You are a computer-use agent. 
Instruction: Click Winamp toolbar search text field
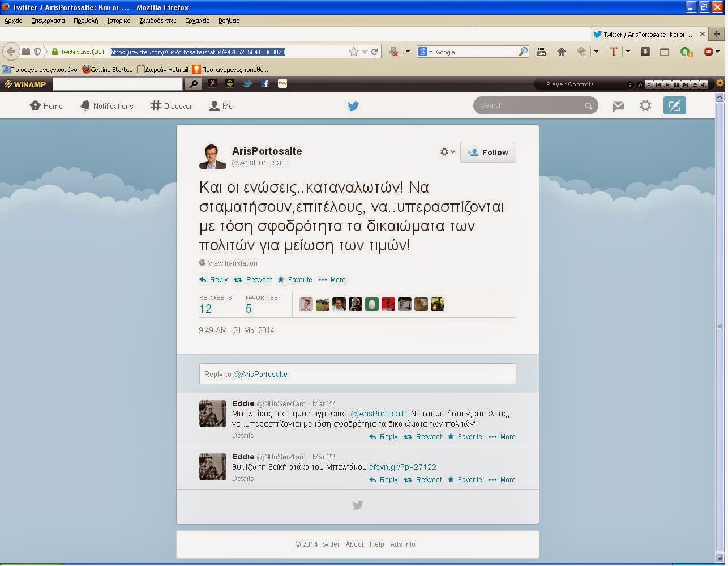[118, 84]
